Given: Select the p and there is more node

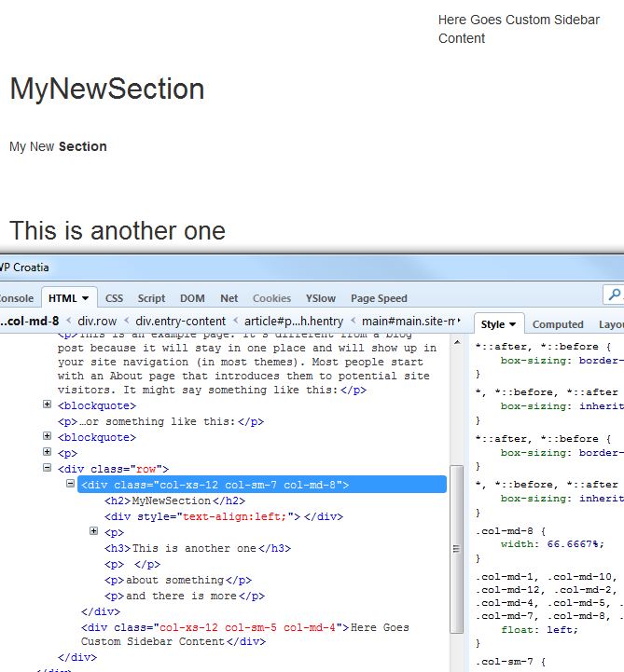Looking at the screenshot, I should (185, 596).
